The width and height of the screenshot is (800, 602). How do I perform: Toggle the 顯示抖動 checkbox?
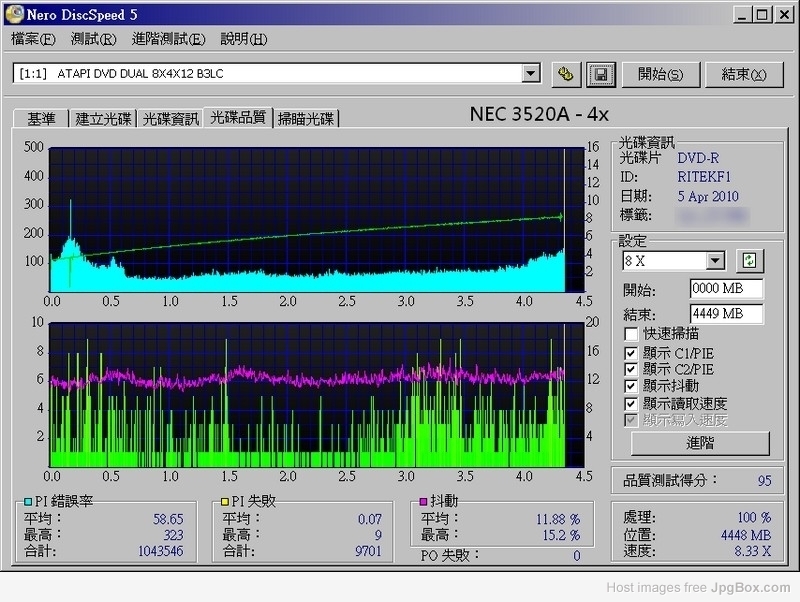pyautogui.click(x=631, y=386)
